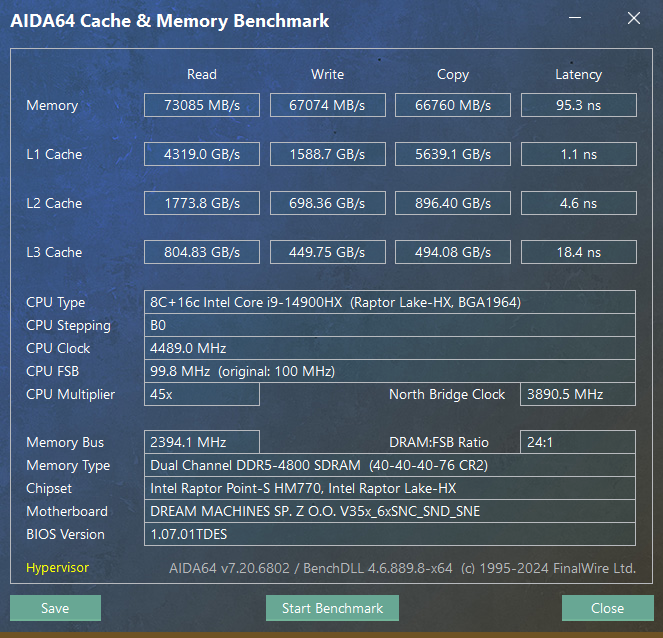Click L1 Cache Latency 1.1 ns
Image resolution: width=663 pixels, height=638 pixels.
[x=579, y=154]
